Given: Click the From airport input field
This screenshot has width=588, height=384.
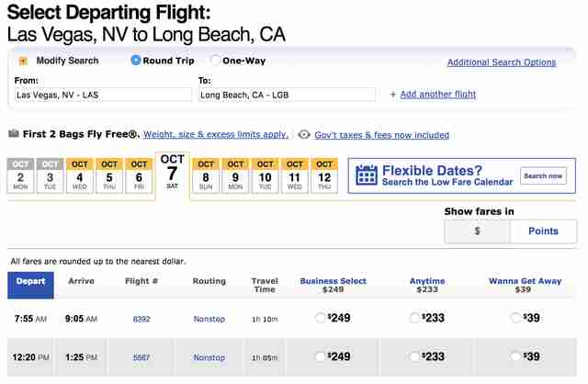Looking at the screenshot, I should pos(103,95).
